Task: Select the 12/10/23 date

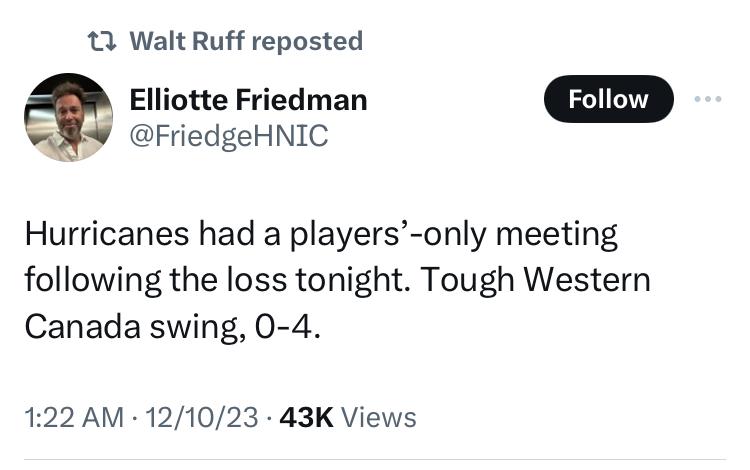Action: (201, 417)
